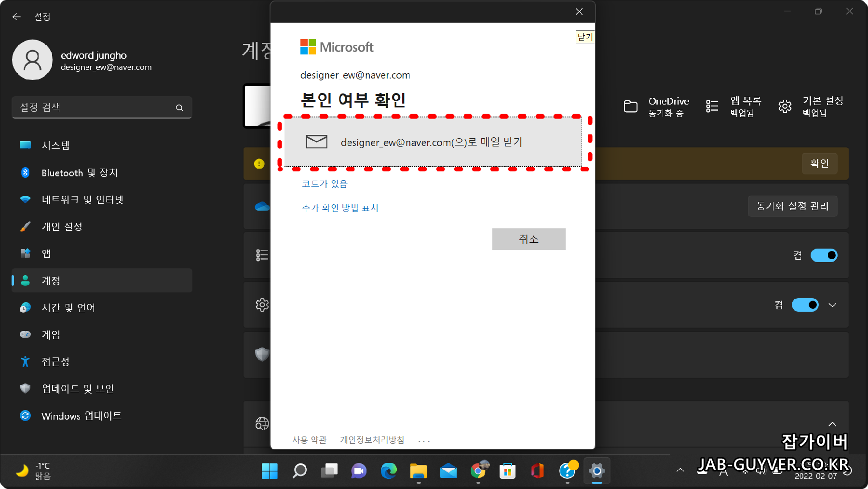Open Task View on taskbar
868x489 pixels.
coord(329,471)
